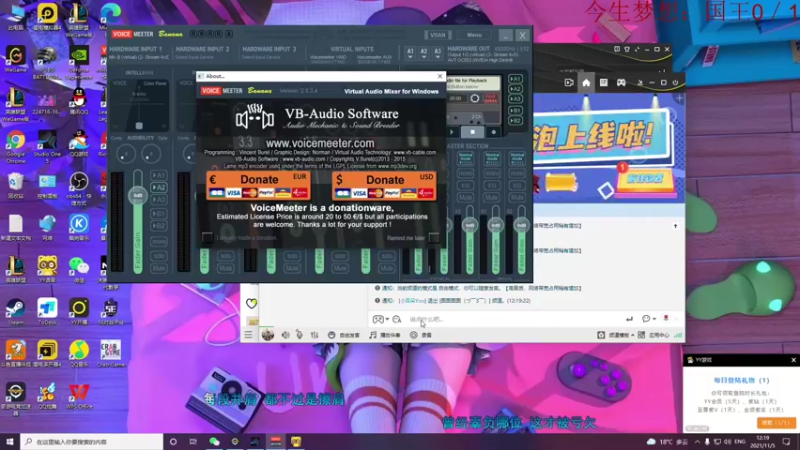Toggle cassette recorder B2 output button
This screenshot has width=800, height=450.
pos(515,120)
